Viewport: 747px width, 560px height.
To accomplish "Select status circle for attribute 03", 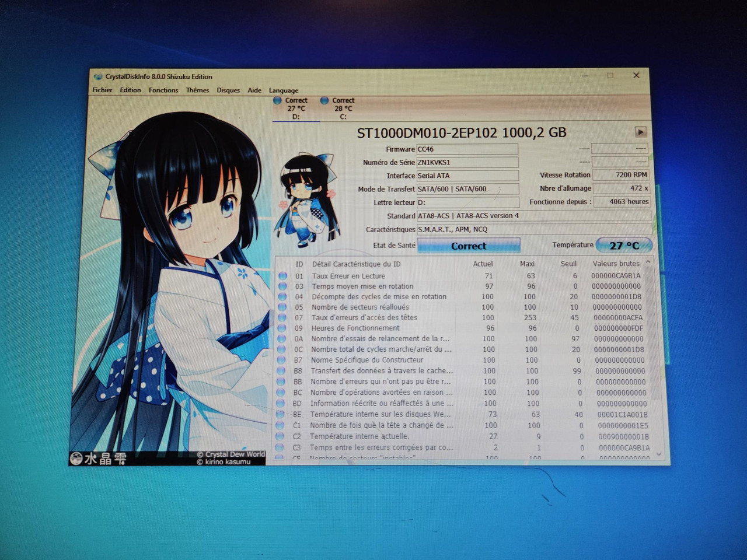I will coord(282,286).
